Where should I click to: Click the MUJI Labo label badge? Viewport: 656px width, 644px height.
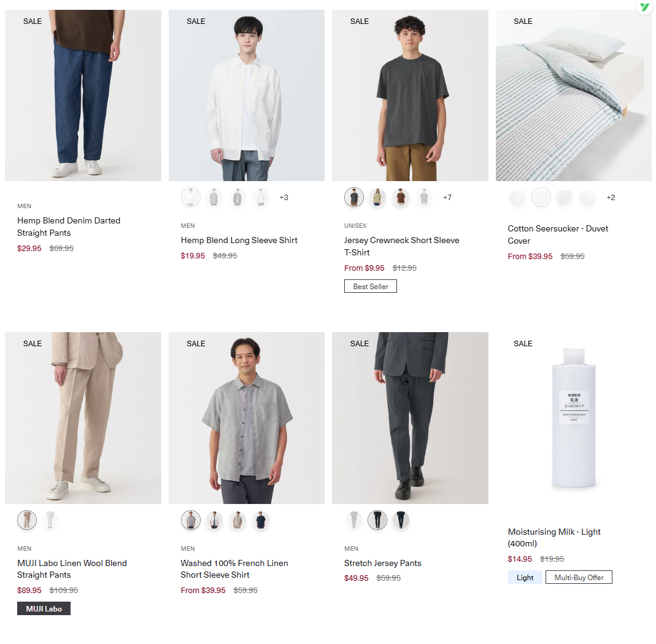(44, 608)
